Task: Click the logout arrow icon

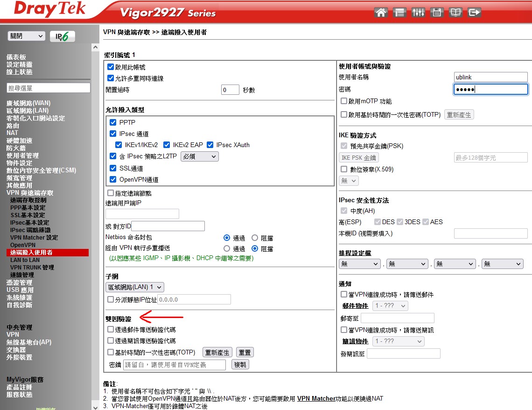Action: pyautogui.click(x=474, y=13)
